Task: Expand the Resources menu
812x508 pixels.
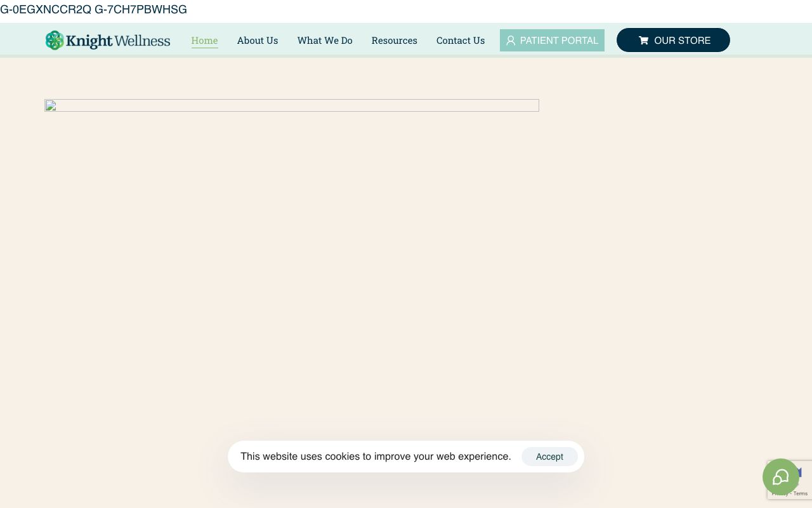Action: tap(394, 41)
